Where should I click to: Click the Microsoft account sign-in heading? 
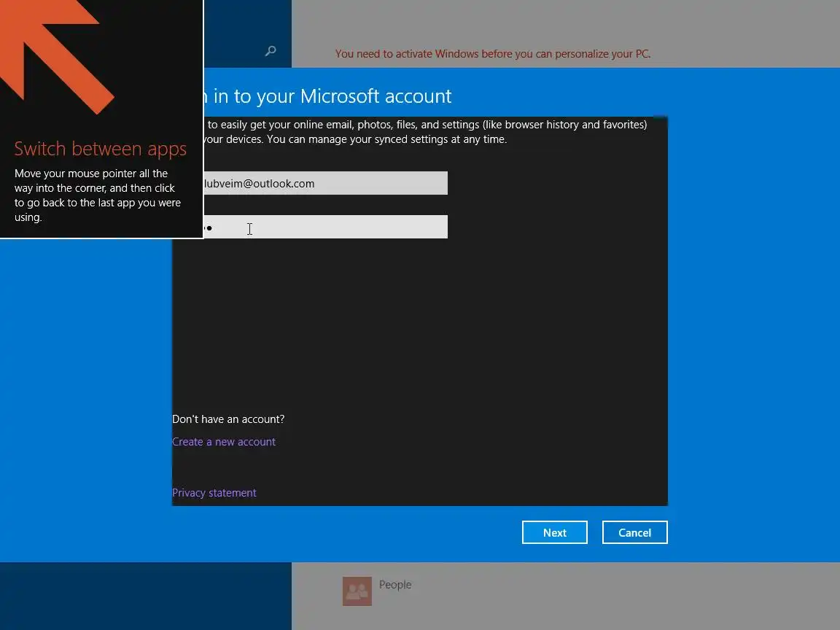(327, 96)
